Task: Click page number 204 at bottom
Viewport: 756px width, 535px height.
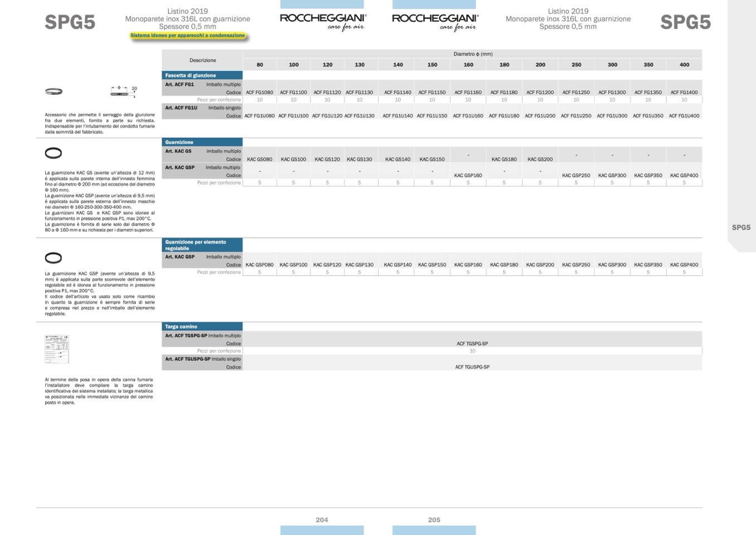Action: pyautogui.click(x=322, y=520)
